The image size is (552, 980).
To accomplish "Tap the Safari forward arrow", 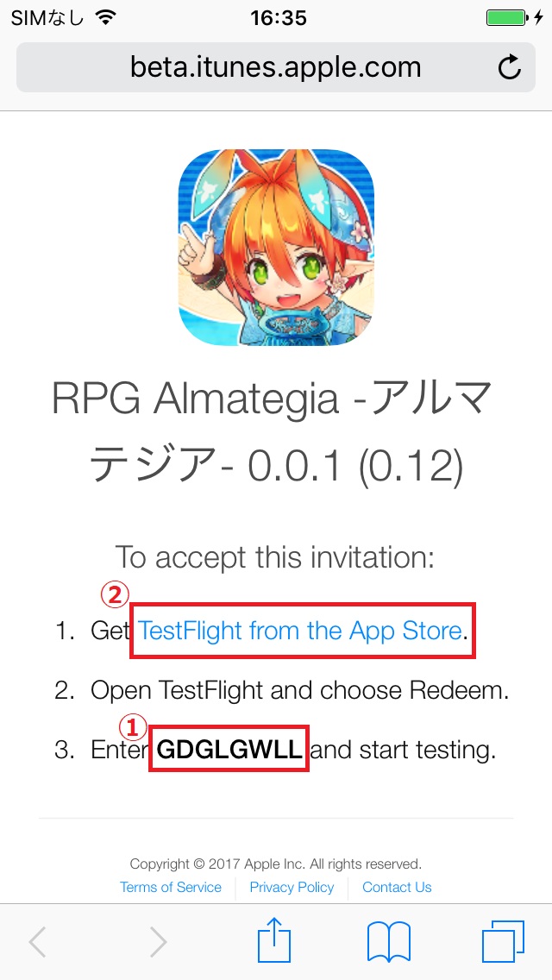I will [x=158, y=942].
